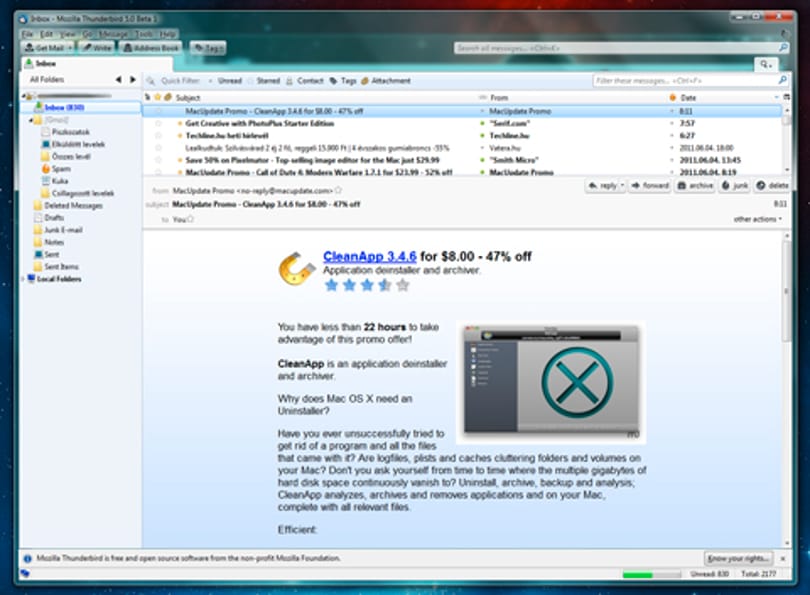Open the Notes folder
The width and height of the screenshot is (810, 595).
click(54, 242)
